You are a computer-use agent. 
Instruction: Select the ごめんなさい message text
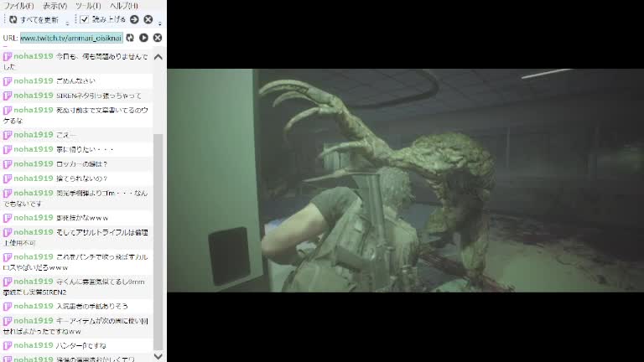[x=75, y=80]
